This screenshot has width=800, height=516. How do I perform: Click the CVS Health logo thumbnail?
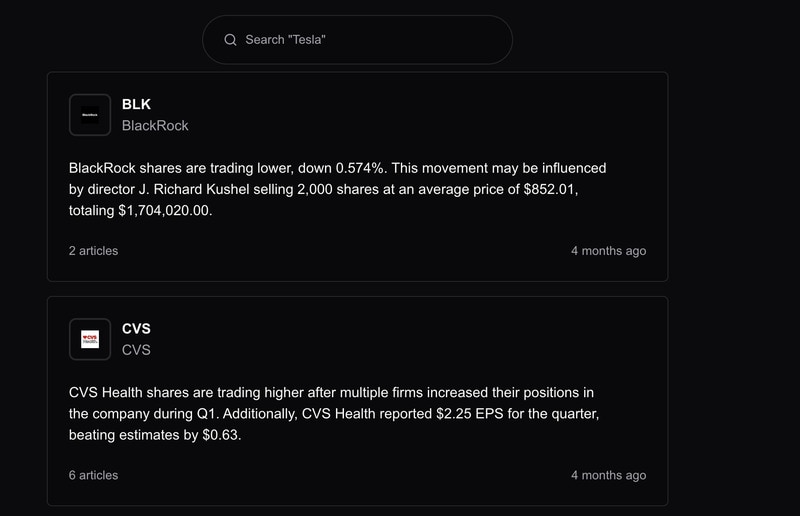[90, 339]
